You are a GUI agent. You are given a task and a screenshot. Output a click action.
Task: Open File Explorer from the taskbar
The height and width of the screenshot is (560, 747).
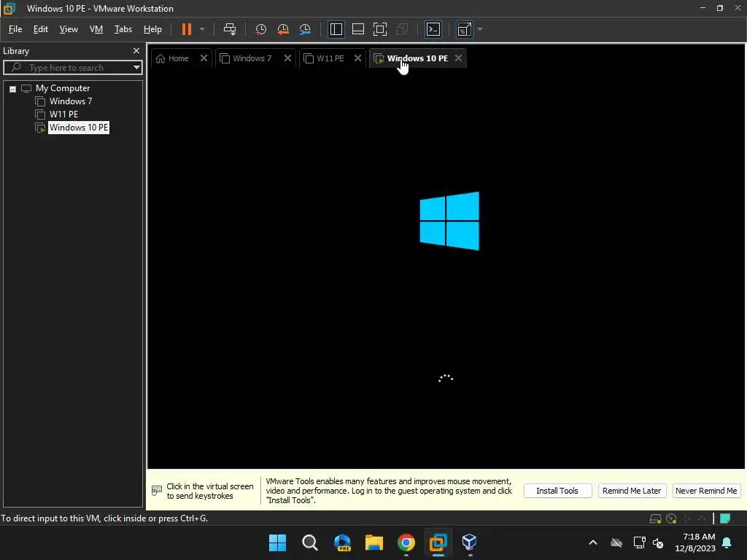(374, 542)
